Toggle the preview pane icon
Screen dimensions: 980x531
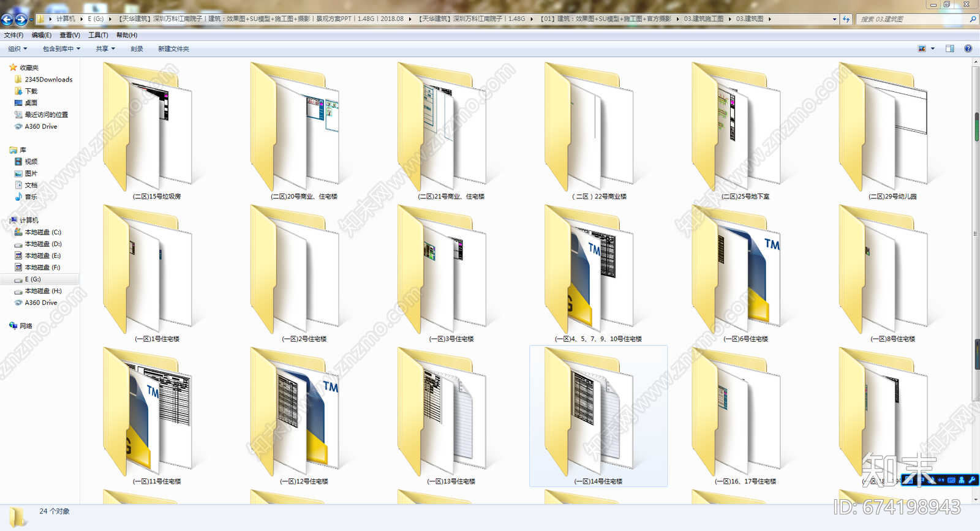click(950, 48)
